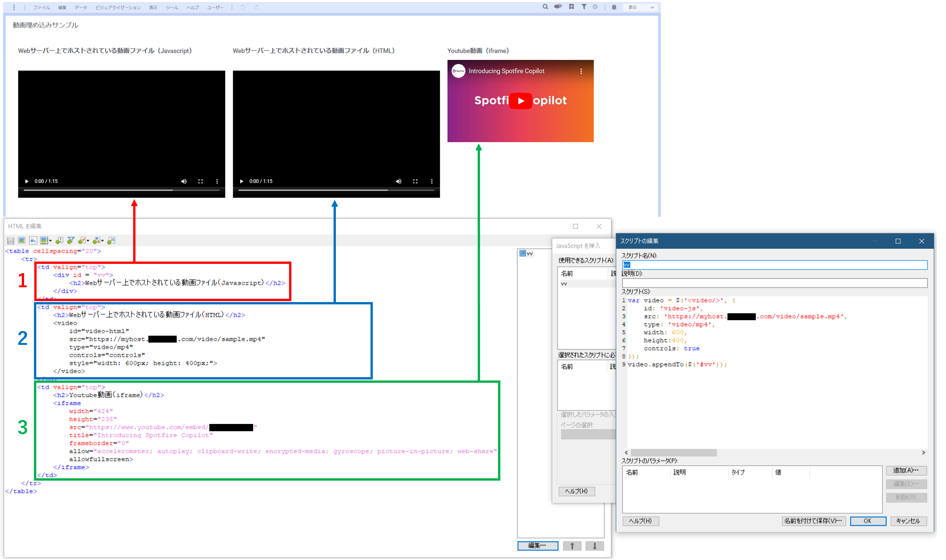
Task: Open the Youtube video three-dot menu
Action: pyautogui.click(x=581, y=71)
